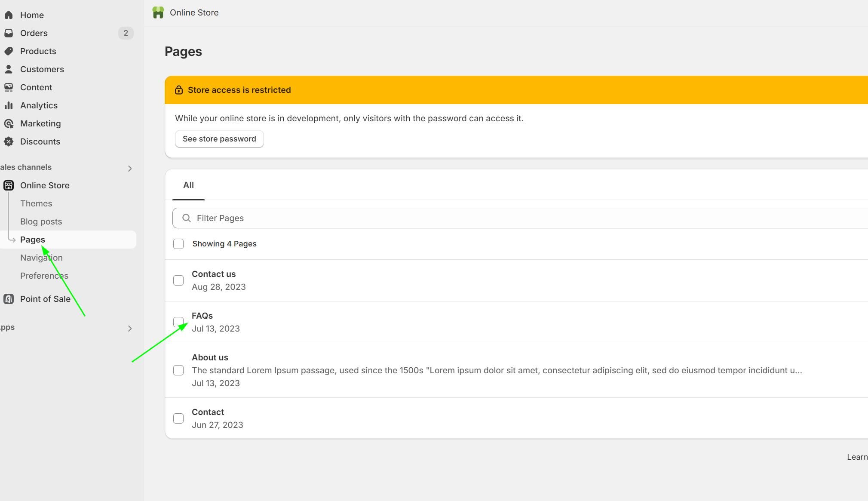This screenshot has width=868, height=501.
Task: Click the Discounts badge icon
Action: pyautogui.click(x=9, y=141)
